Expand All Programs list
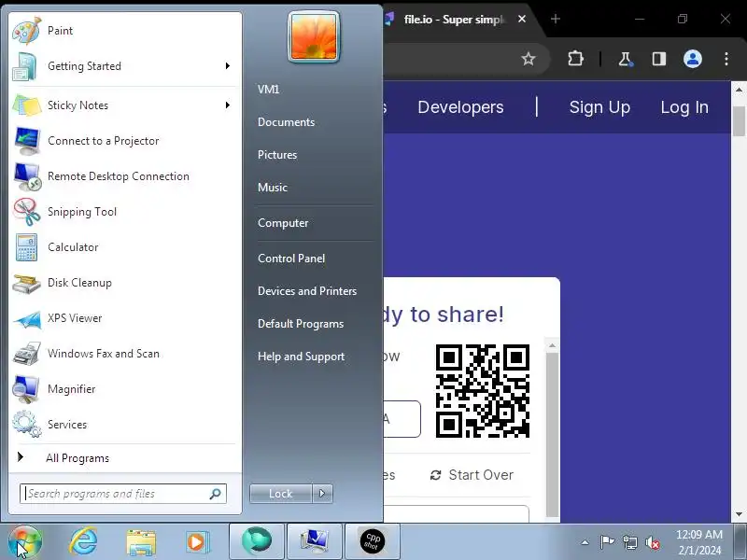The height and width of the screenshot is (560, 747). coord(124,458)
